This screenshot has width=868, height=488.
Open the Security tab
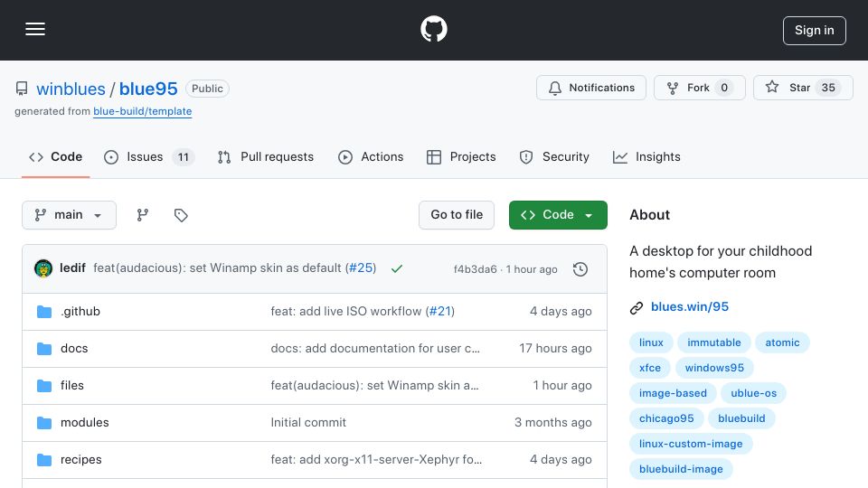pos(554,157)
